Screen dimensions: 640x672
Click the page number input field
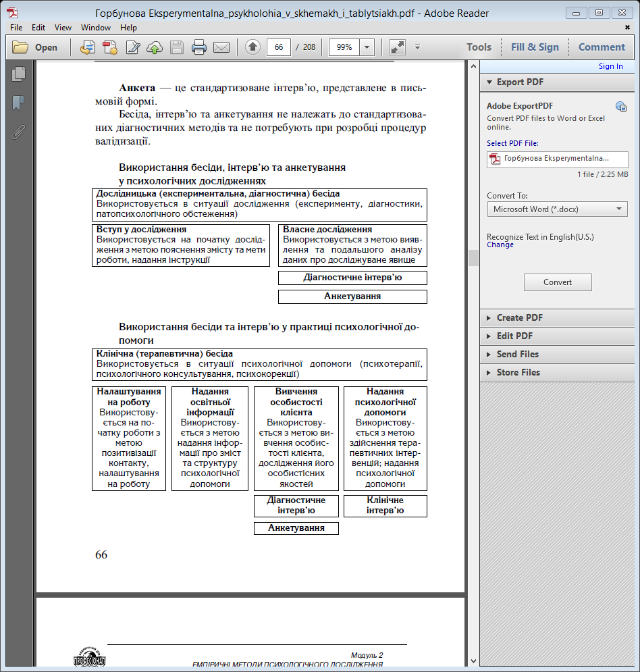click(279, 47)
